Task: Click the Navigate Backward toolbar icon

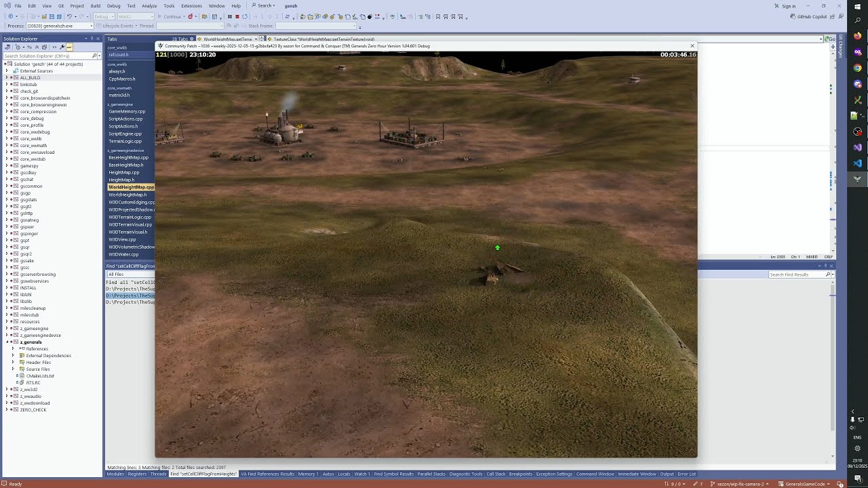Action: (x=10, y=16)
